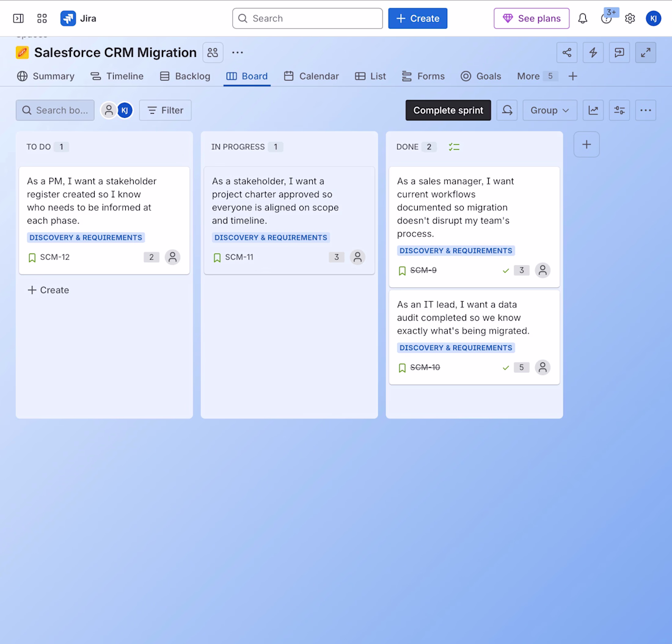Viewport: 672px width, 644px height.
Task: Focus the top Search field
Action: coord(307,18)
